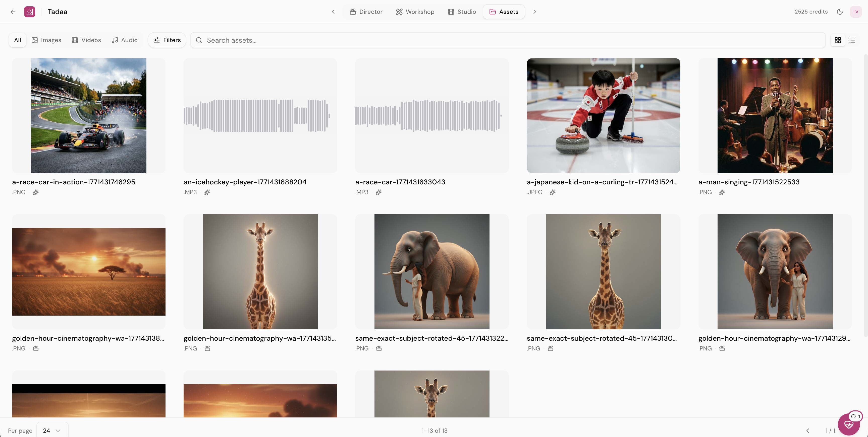Viewport: 868px width, 437px height.
Task: Open the LV user avatar menu
Action: [x=855, y=12]
